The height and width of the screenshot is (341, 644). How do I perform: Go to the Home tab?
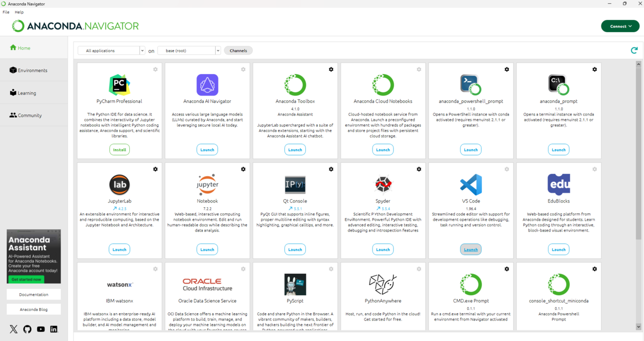point(34,48)
